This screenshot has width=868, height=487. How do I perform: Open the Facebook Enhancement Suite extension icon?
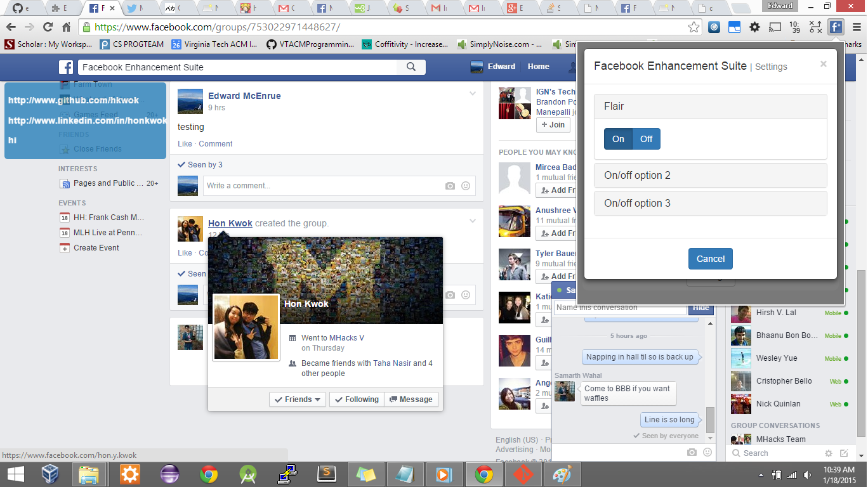[x=836, y=27]
